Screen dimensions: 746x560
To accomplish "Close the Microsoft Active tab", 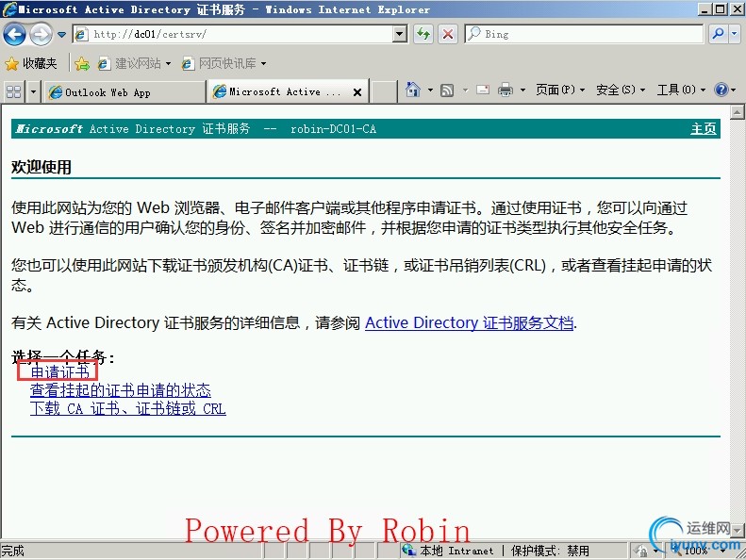I will [x=357, y=92].
